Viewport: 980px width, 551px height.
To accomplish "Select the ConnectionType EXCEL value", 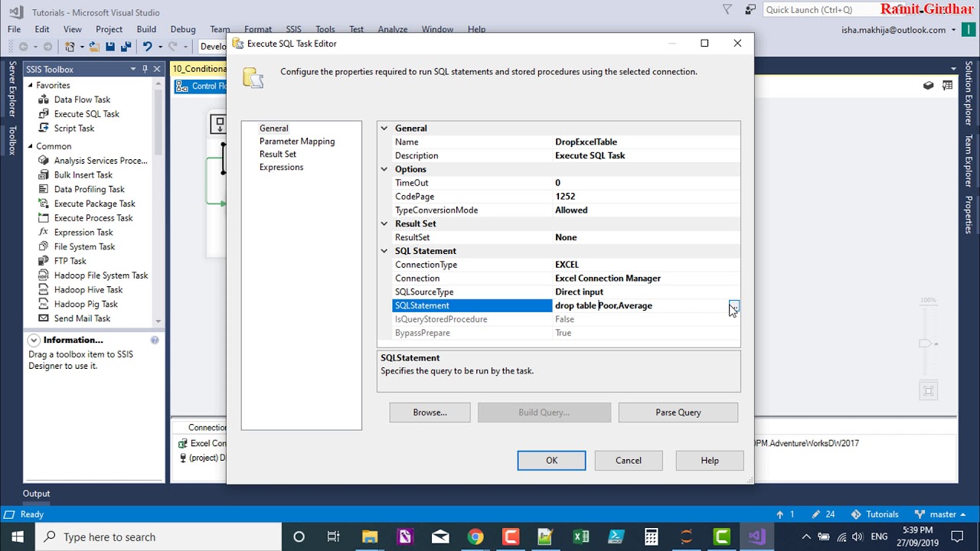I will 646,265.
